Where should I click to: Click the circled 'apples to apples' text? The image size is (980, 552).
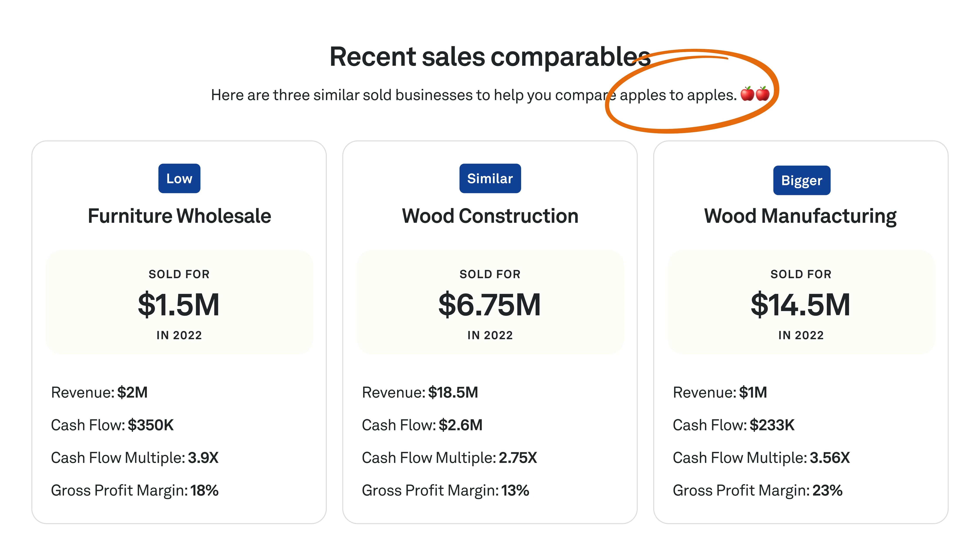pyautogui.click(x=678, y=95)
